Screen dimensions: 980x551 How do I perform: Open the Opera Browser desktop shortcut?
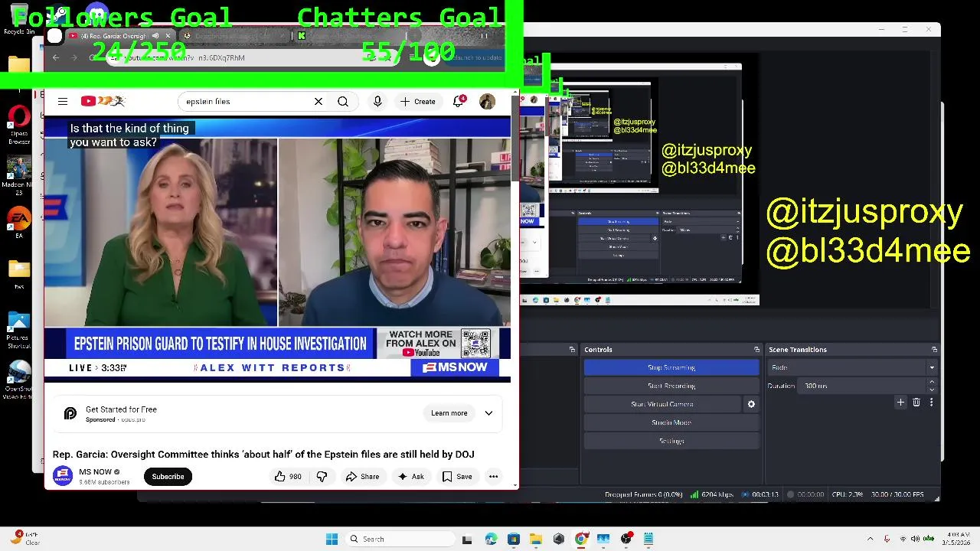coord(19,125)
